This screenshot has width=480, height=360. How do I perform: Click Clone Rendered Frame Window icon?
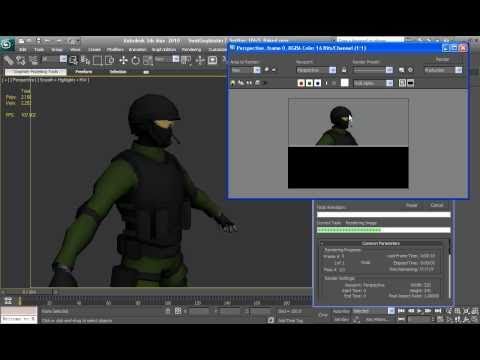coord(249,83)
